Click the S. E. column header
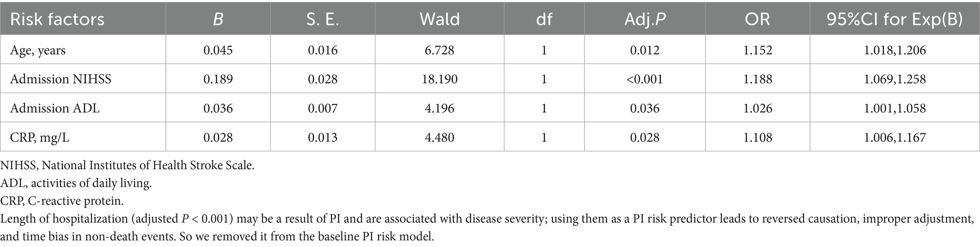980x247 pixels. point(322,19)
